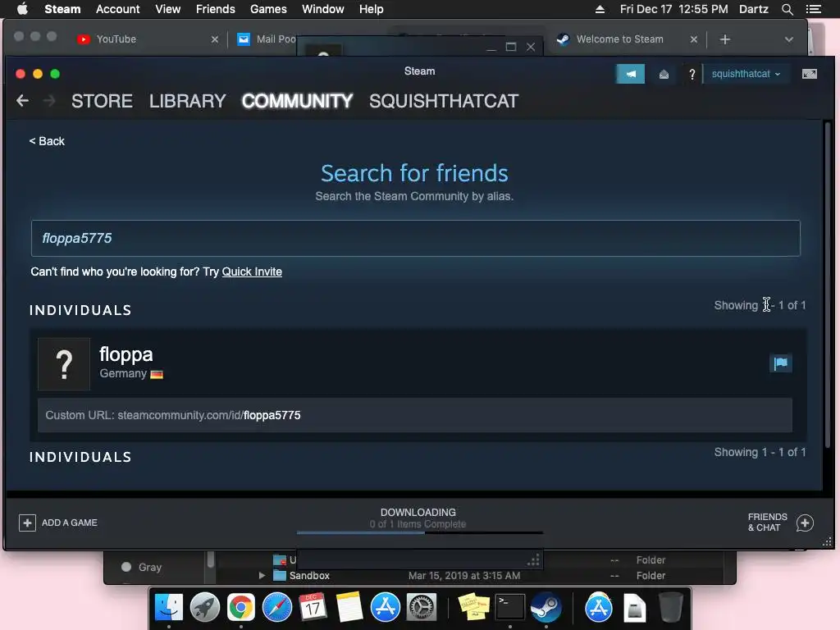The width and height of the screenshot is (840, 630).
Task: Open the Notification Center list icon
Action: tap(813, 9)
